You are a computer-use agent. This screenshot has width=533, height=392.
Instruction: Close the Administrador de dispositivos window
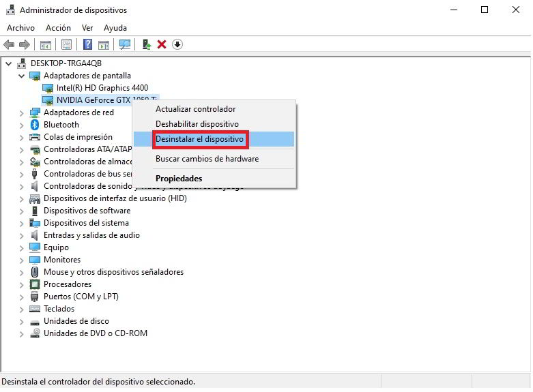pos(516,10)
